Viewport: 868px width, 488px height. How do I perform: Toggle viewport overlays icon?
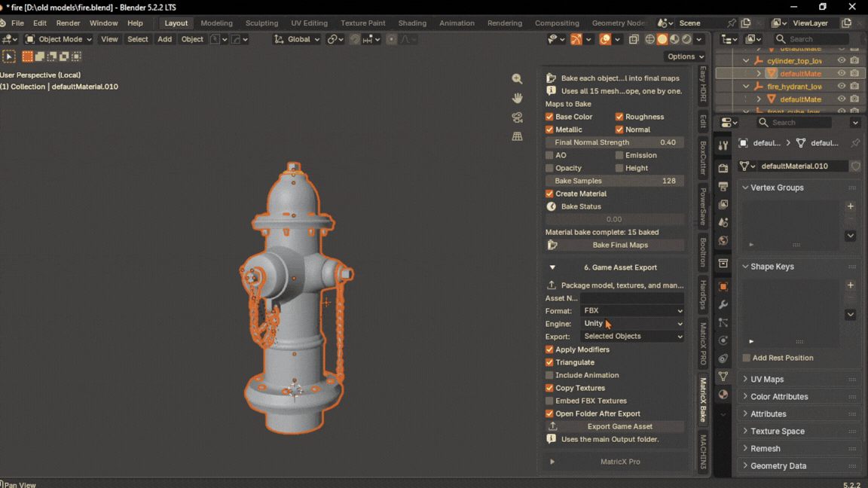coord(605,39)
